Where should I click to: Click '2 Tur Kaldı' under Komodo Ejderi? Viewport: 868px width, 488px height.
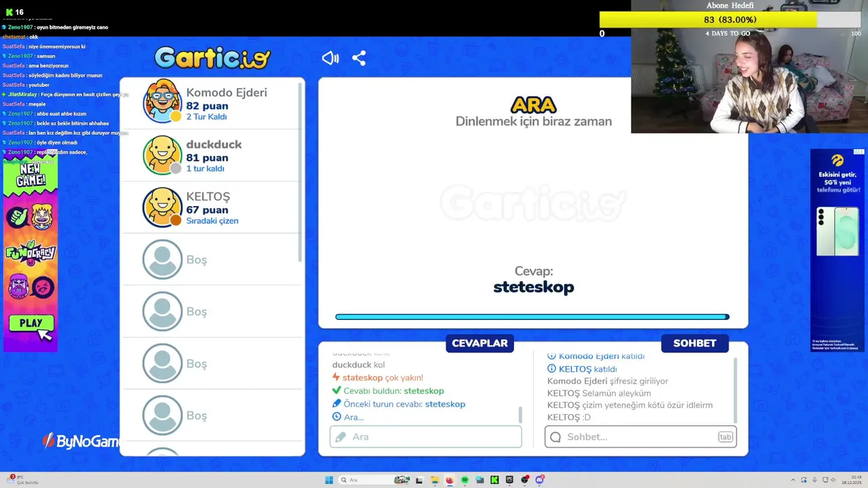tap(206, 117)
